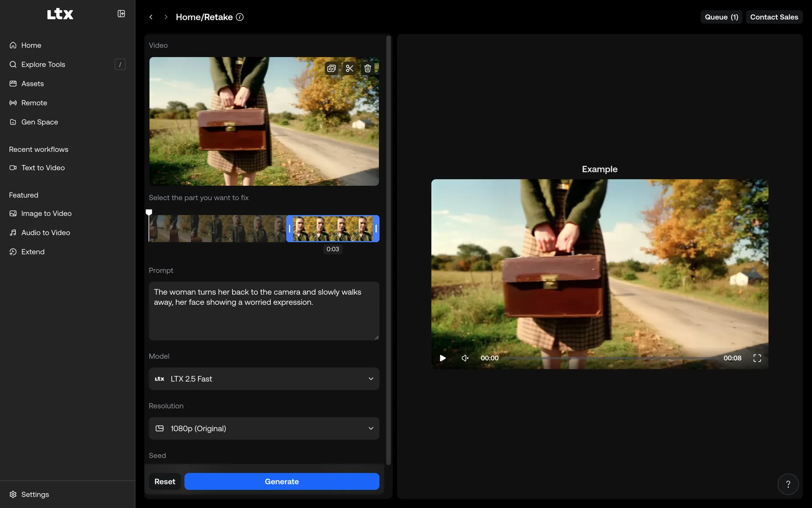Screen dimensions: 812x508
Task: Click the uploaded video preview
Action: 264,121
